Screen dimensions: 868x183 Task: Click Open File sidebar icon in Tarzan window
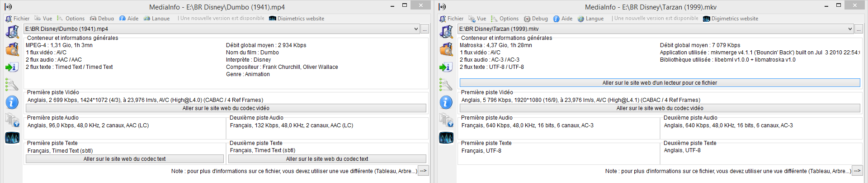tap(446, 32)
